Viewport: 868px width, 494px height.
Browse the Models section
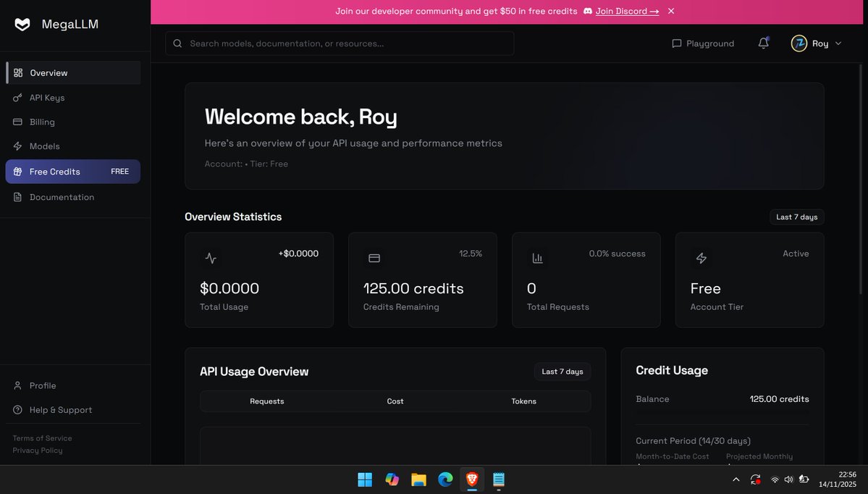coord(45,146)
